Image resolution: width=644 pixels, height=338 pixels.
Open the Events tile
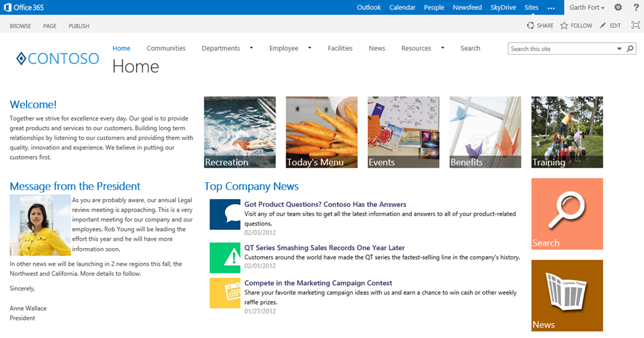[403, 132]
